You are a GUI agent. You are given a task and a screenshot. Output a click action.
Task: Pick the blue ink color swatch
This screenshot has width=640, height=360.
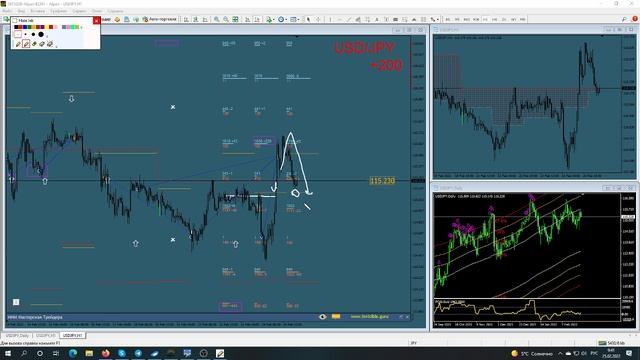coord(25,27)
